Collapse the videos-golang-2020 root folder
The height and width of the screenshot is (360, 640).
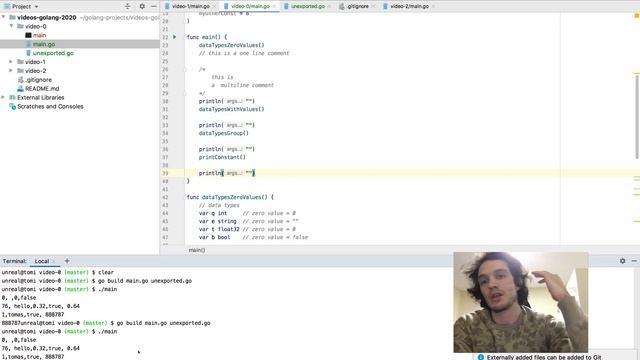click(x=4, y=17)
